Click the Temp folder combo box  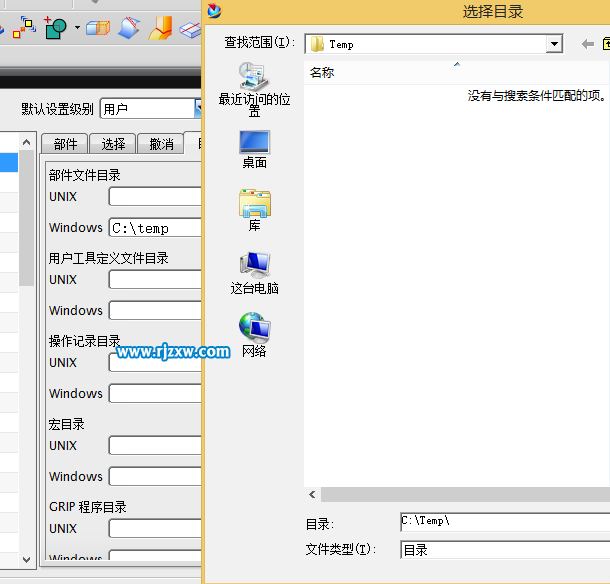433,44
